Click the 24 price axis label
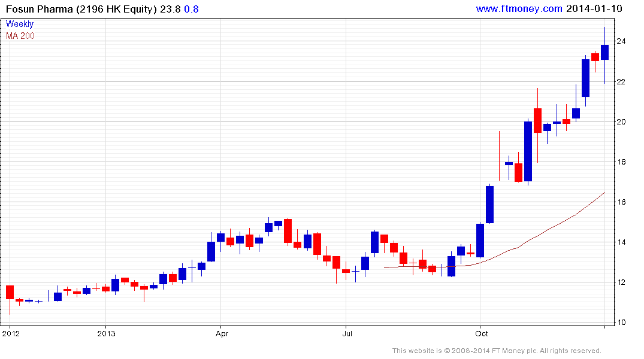The height and width of the screenshot is (359, 644). click(x=621, y=41)
